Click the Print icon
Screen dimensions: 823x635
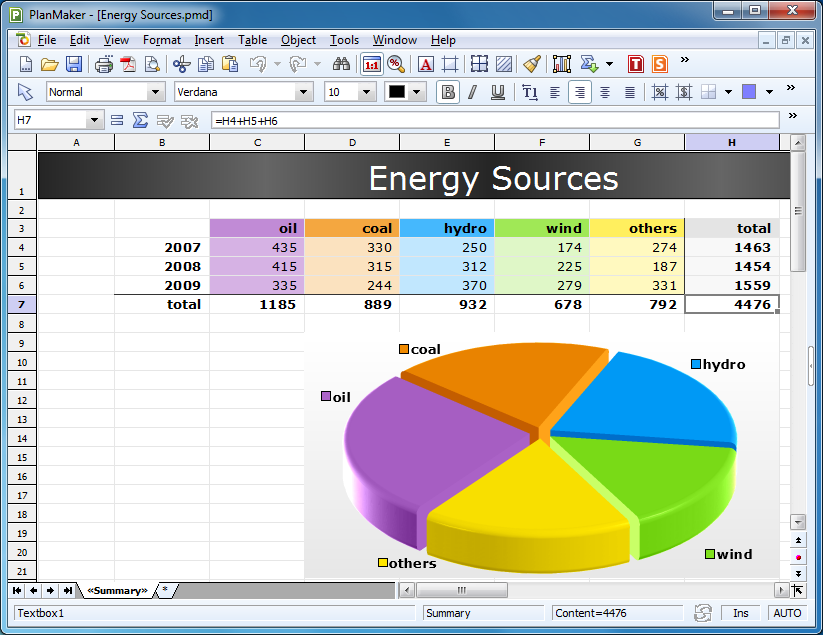click(103, 64)
